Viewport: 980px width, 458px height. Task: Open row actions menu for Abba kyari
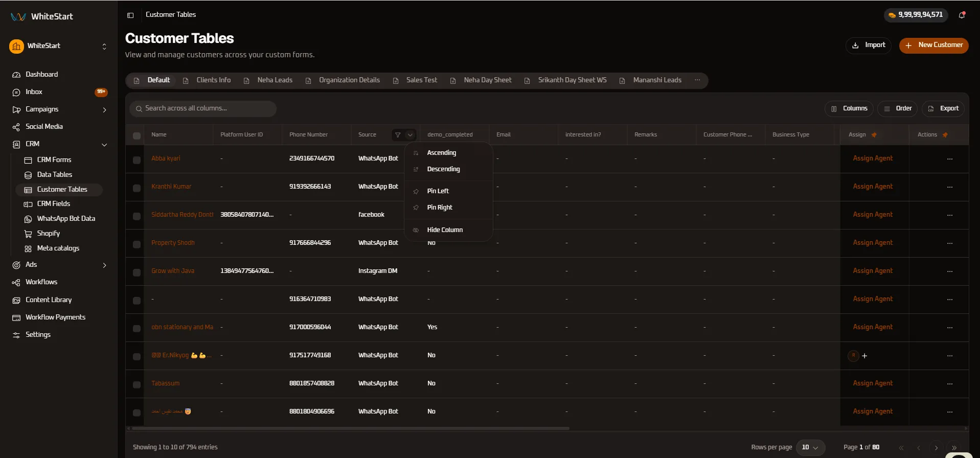950,159
